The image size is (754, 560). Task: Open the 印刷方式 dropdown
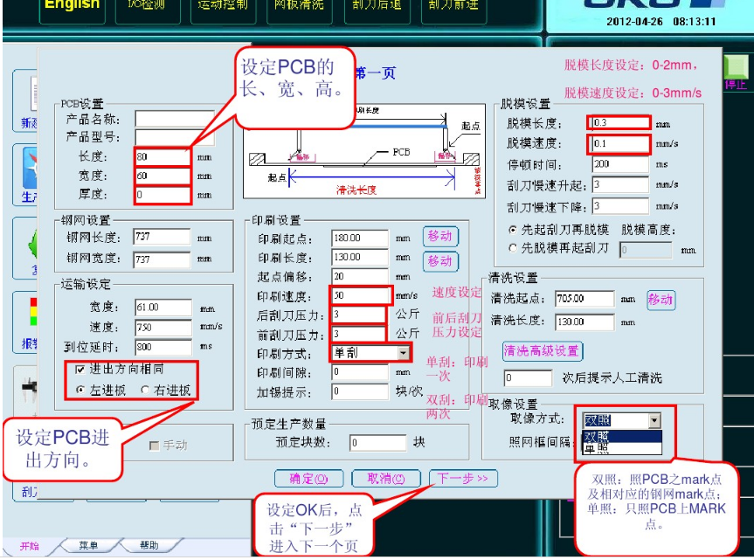coord(403,353)
